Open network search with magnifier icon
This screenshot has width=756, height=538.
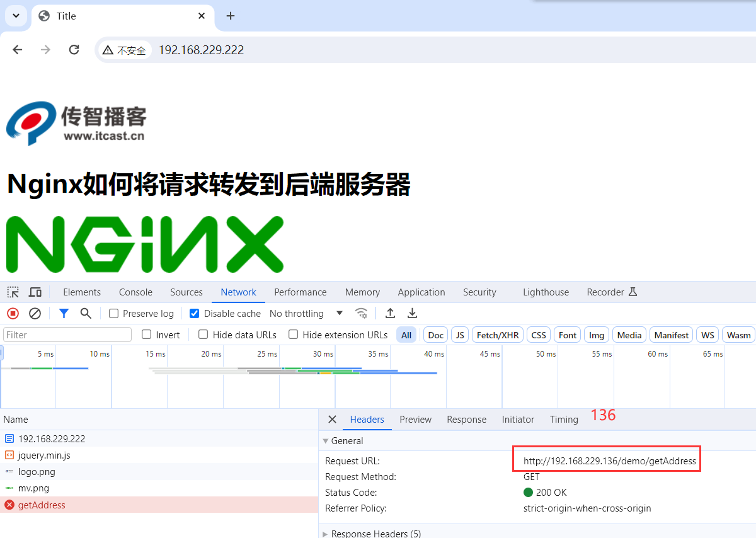86,313
